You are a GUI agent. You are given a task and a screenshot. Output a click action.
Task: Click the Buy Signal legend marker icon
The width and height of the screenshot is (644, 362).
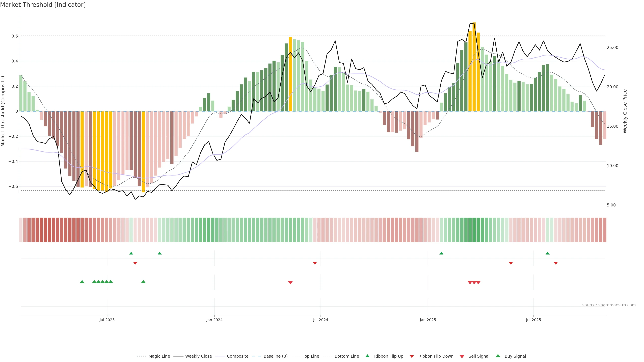coord(498,356)
